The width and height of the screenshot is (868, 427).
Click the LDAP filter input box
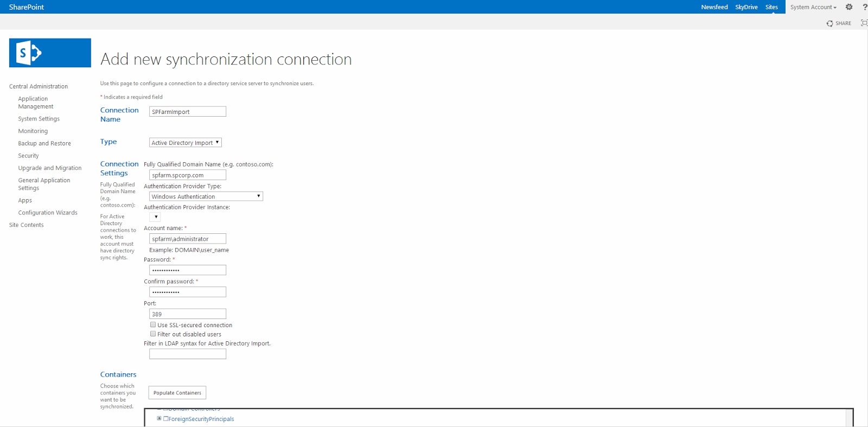188,354
